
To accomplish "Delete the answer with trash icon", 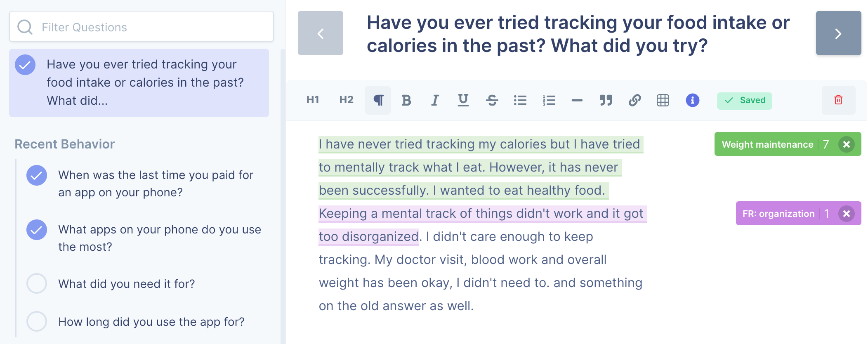I will coord(838,100).
